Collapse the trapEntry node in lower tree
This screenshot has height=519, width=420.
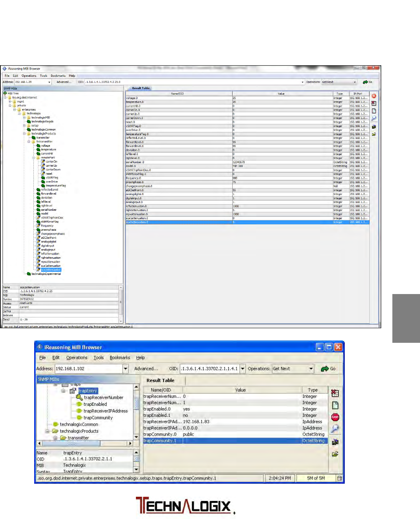click(63, 391)
